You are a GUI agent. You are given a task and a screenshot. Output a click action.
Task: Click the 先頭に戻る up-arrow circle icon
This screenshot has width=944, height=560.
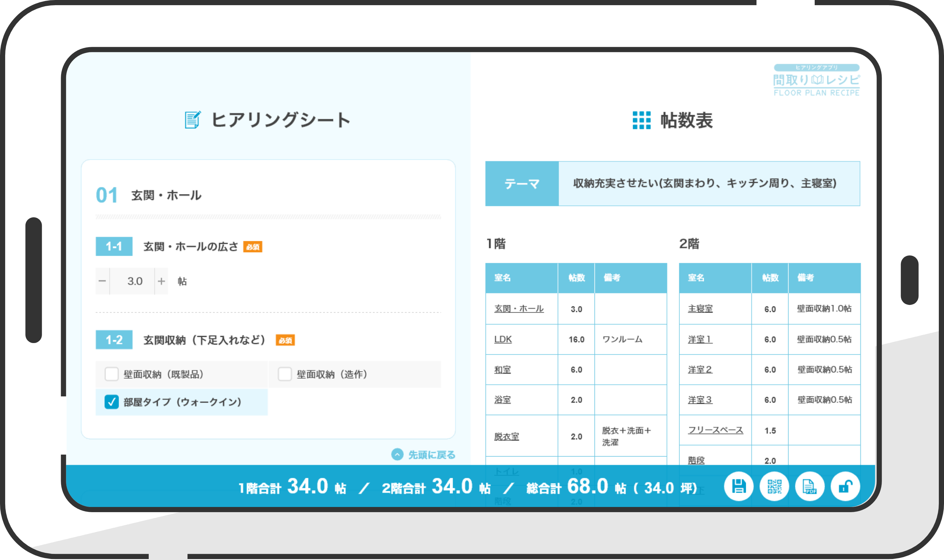pyautogui.click(x=397, y=454)
